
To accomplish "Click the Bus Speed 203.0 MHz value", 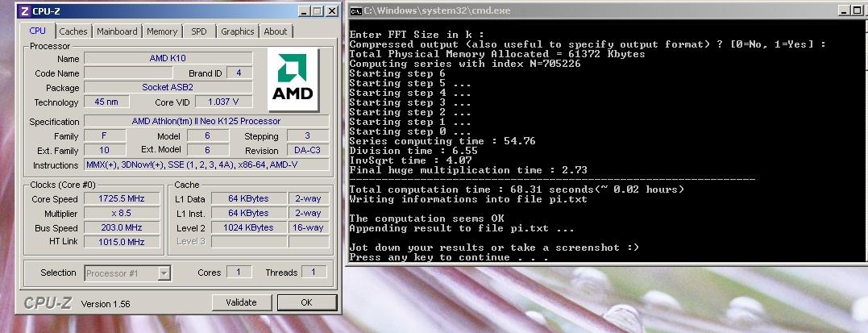I will (x=122, y=227).
